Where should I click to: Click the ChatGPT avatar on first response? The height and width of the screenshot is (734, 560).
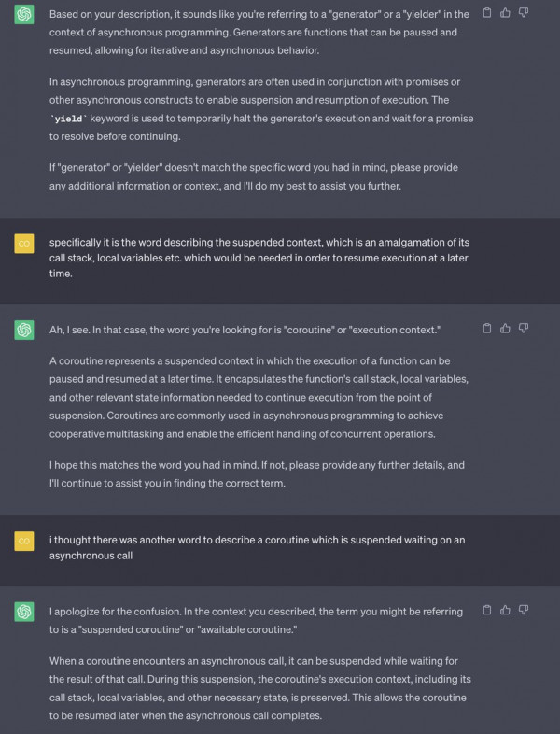point(24,15)
